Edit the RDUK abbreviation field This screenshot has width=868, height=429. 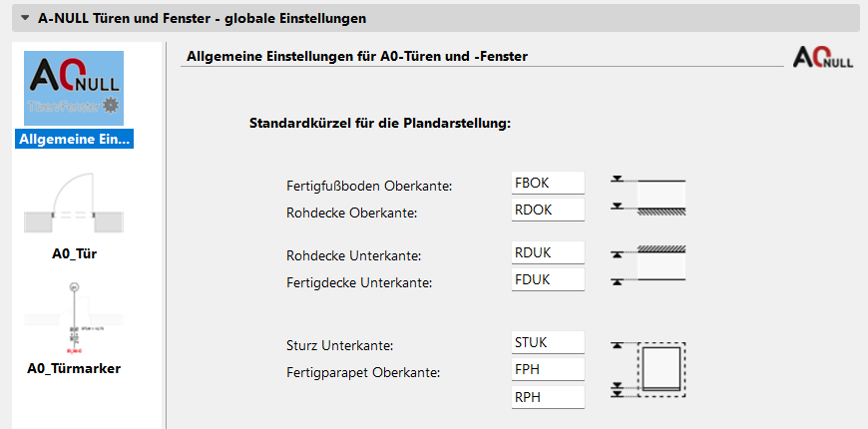click(x=548, y=252)
